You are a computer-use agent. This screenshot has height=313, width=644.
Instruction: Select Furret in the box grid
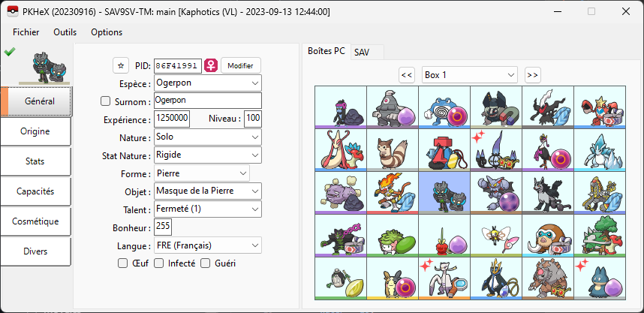click(x=393, y=150)
